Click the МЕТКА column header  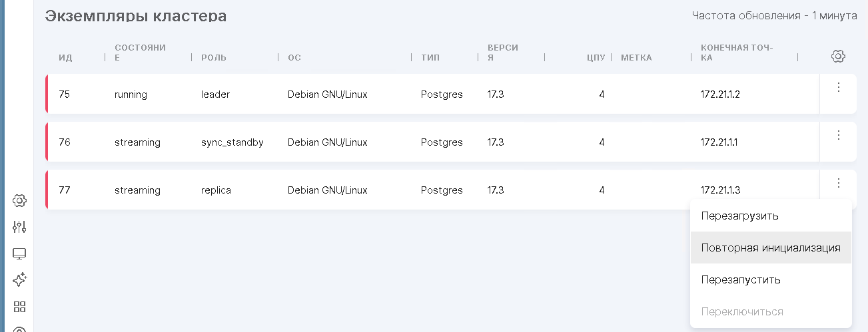636,57
